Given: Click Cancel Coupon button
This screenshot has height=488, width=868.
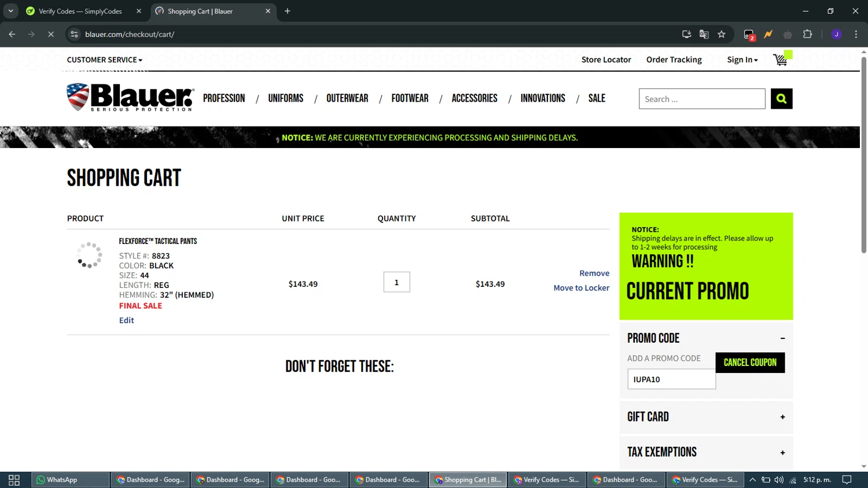Looking at the screenshot, I should pyautogui.click(x=750, y=363).
